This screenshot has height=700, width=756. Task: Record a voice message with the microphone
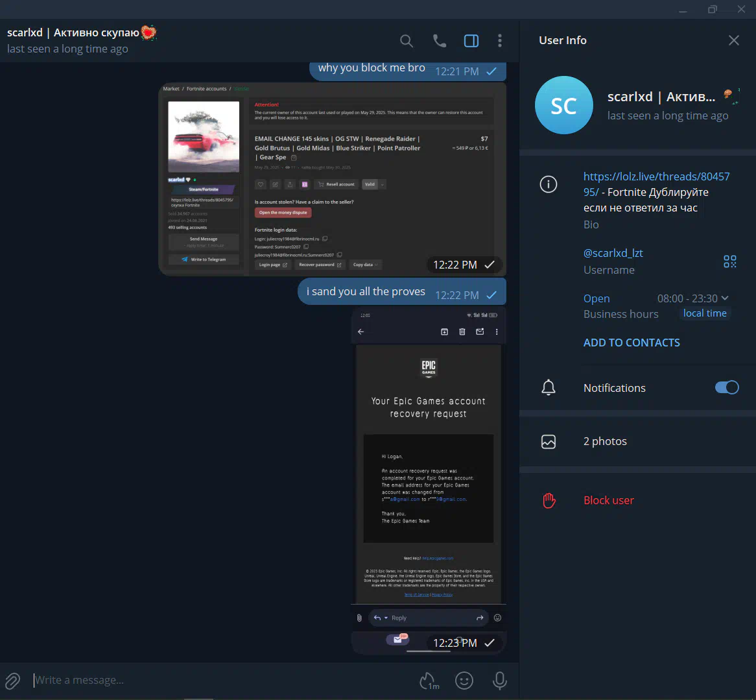point(499,681)
